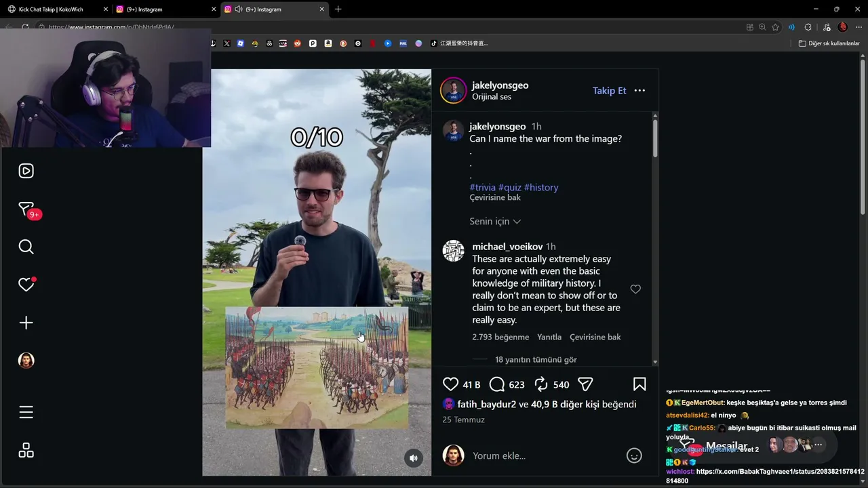
Task: Open post options three-dot menu
Action: pos(639,91)
